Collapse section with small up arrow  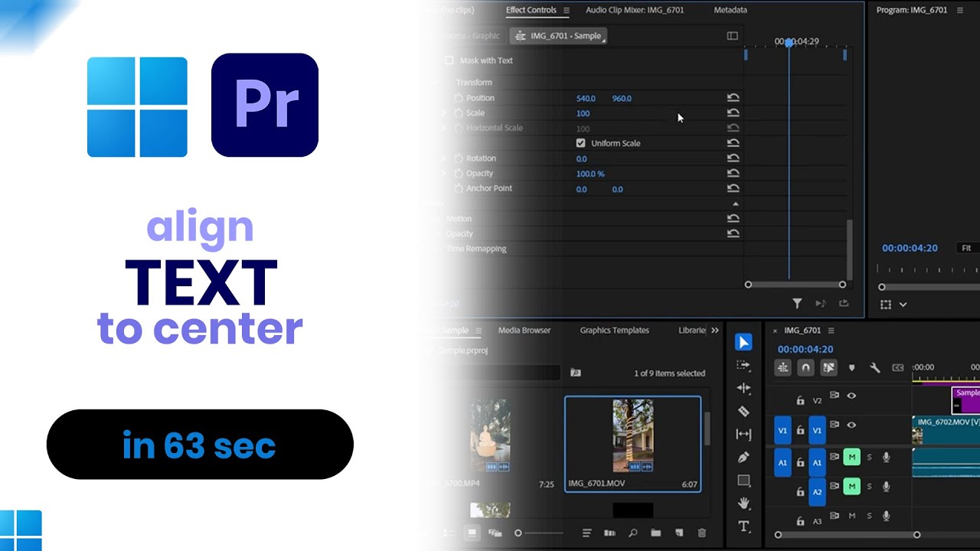point(736,204)
